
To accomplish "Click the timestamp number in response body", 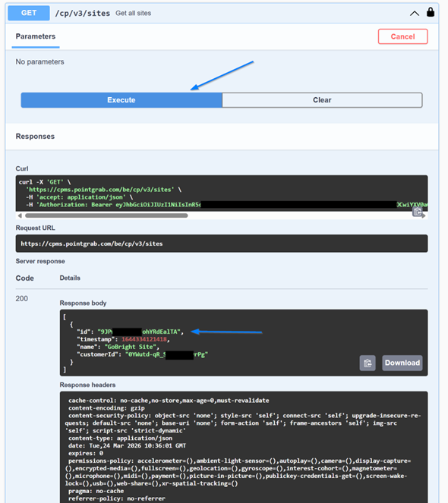I will (144, 339).
